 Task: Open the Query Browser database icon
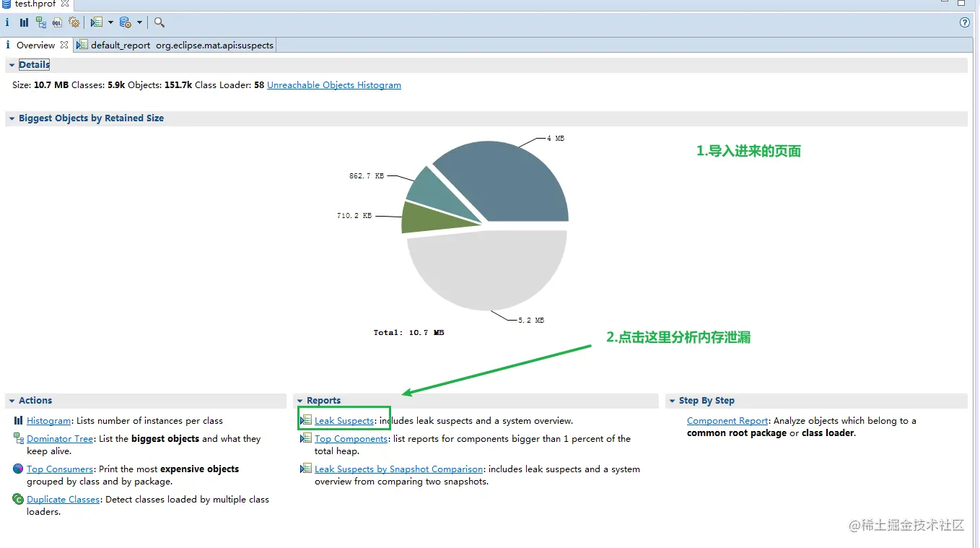[x=126, y=22]
